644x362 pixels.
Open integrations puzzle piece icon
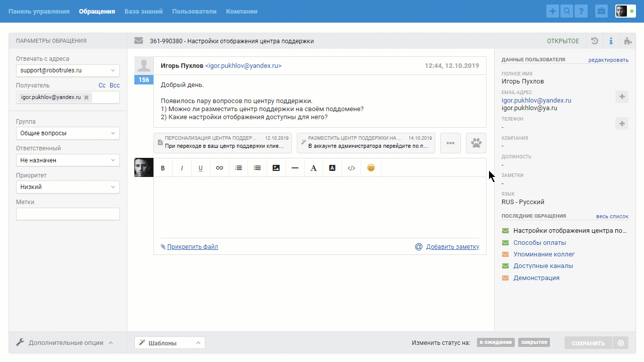627,41
